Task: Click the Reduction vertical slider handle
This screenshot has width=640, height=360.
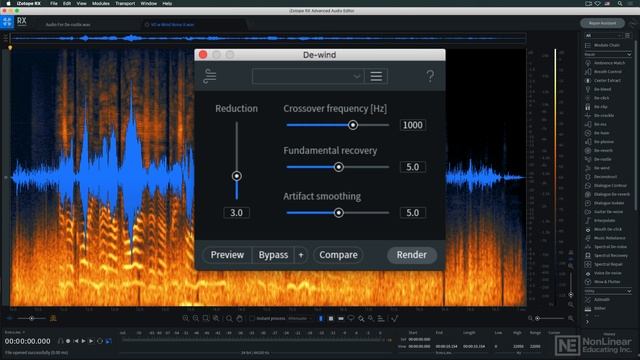Action: [237, 176]
